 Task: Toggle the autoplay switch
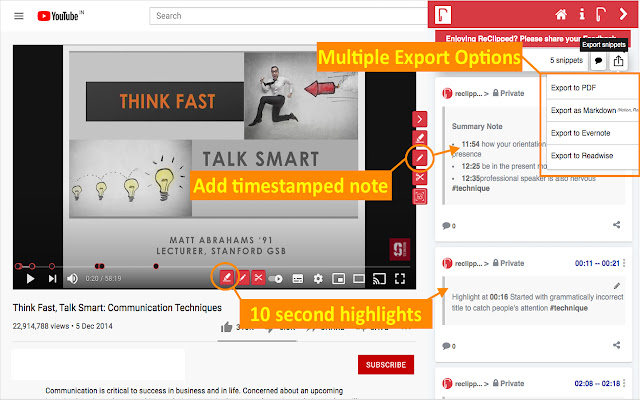[x=276, y=279]
